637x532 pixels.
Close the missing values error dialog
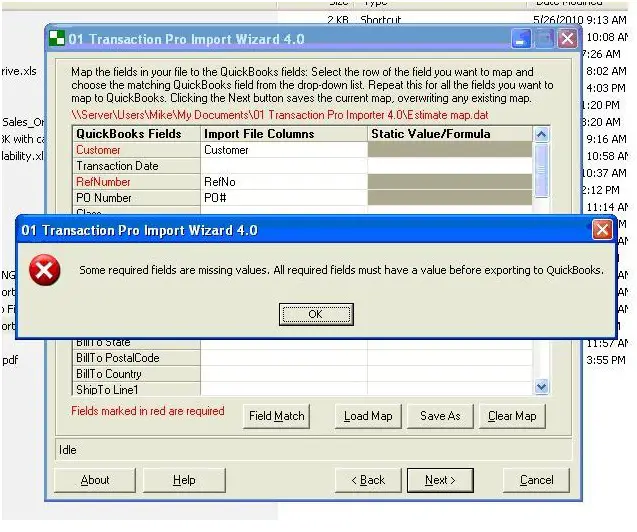tap(602, 230)
